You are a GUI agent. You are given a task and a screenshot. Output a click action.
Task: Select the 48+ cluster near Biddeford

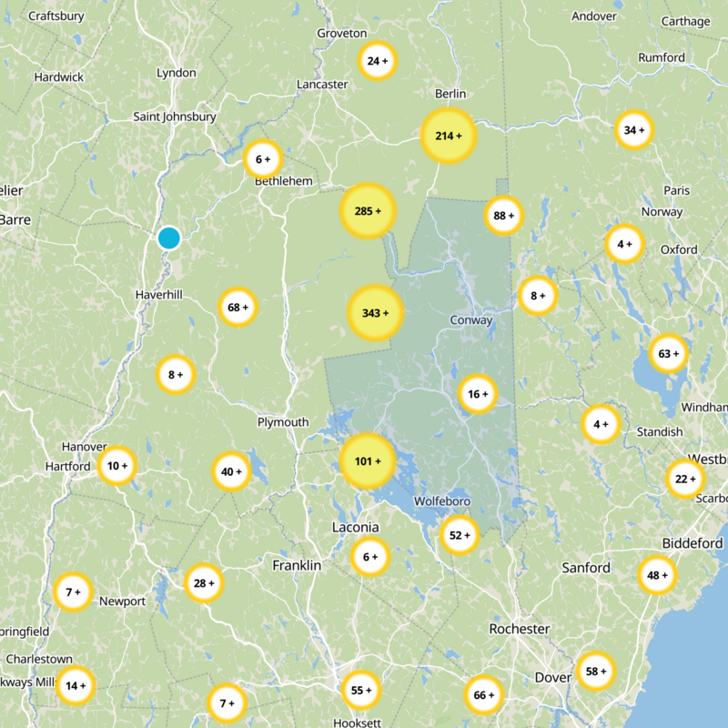[657, 575]
